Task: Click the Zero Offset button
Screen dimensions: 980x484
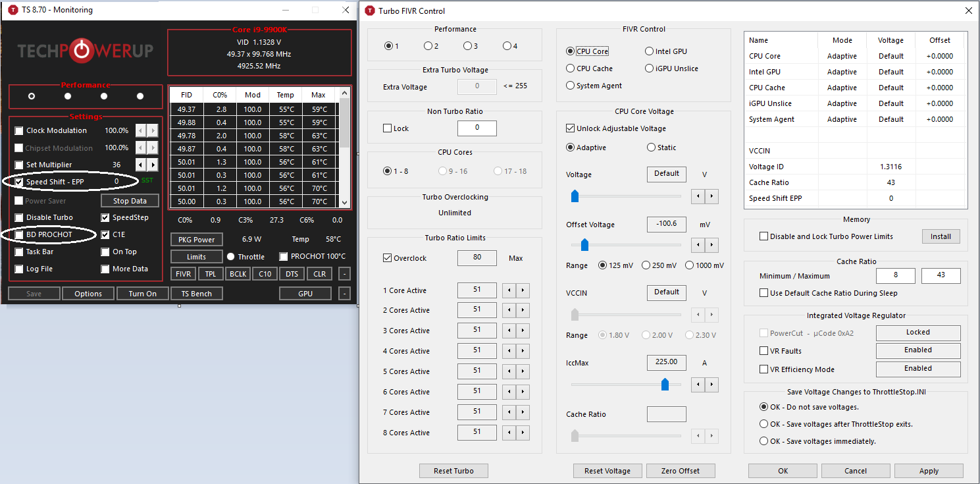Action: tap(680, 471)
